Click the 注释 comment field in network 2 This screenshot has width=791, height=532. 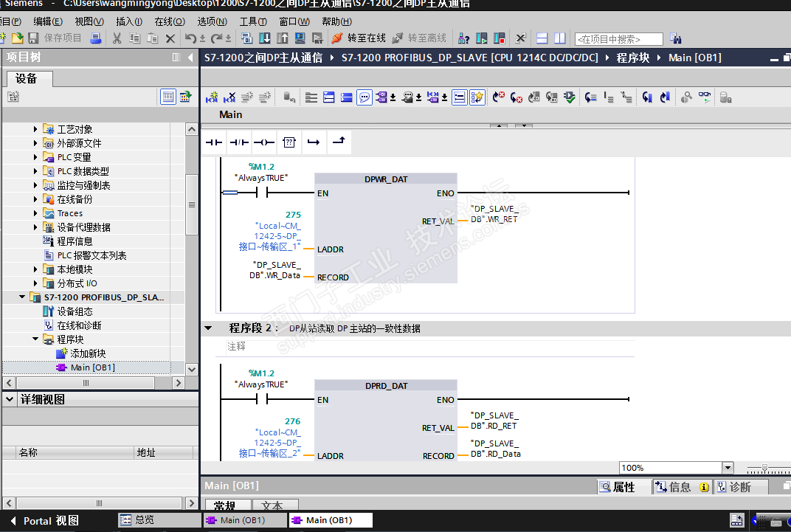429,347
